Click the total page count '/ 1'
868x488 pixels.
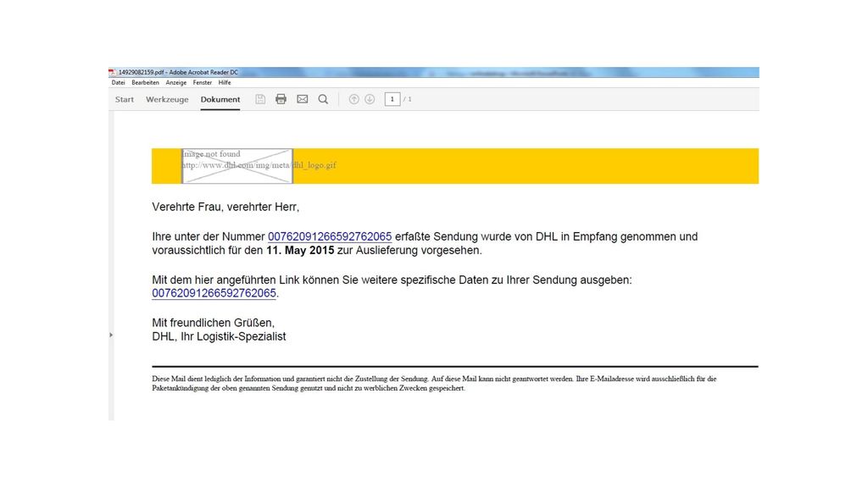408,99
